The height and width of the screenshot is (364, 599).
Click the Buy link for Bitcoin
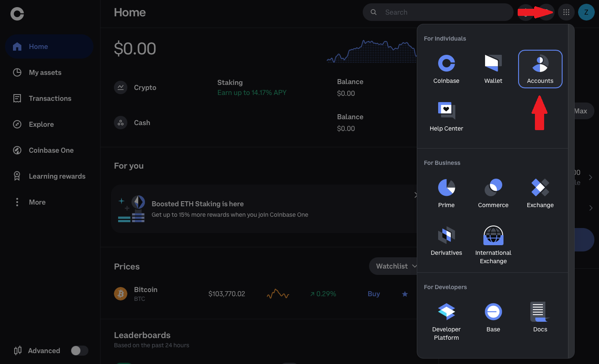click(374, 294)
